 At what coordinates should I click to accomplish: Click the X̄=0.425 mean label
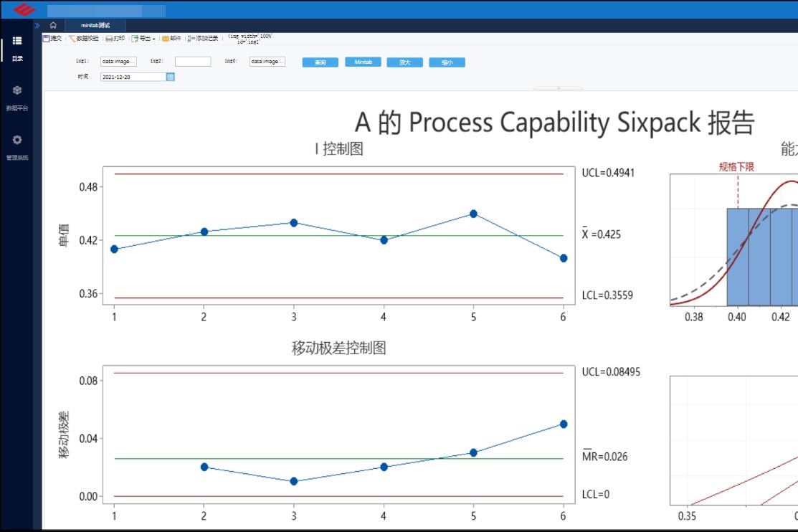coord(601,234)
